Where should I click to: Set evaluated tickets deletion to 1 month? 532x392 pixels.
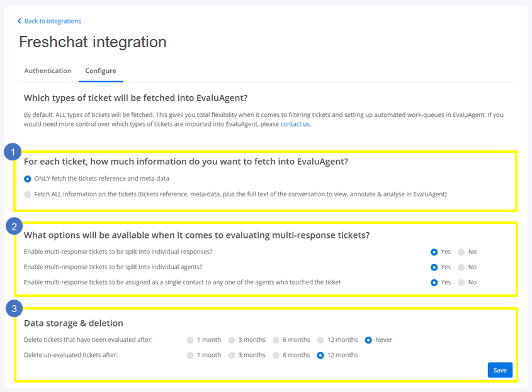[x=190, y=340]
